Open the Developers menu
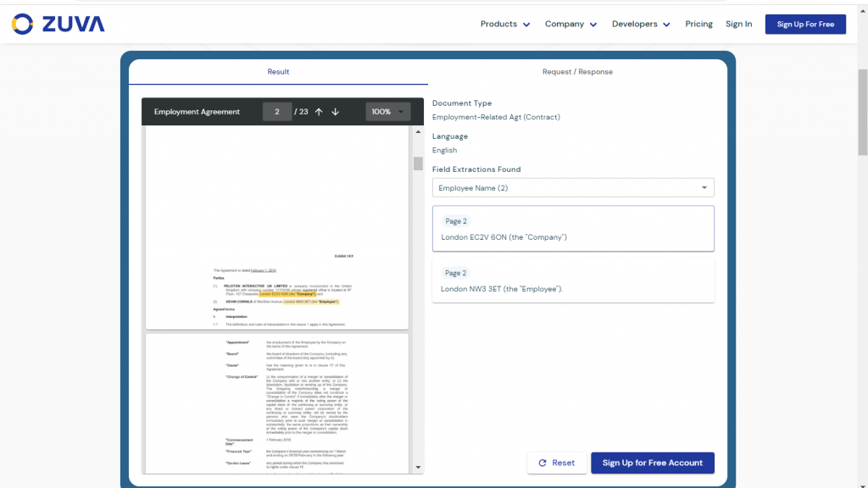The image size is (868, 488). (x=641, y=24)
